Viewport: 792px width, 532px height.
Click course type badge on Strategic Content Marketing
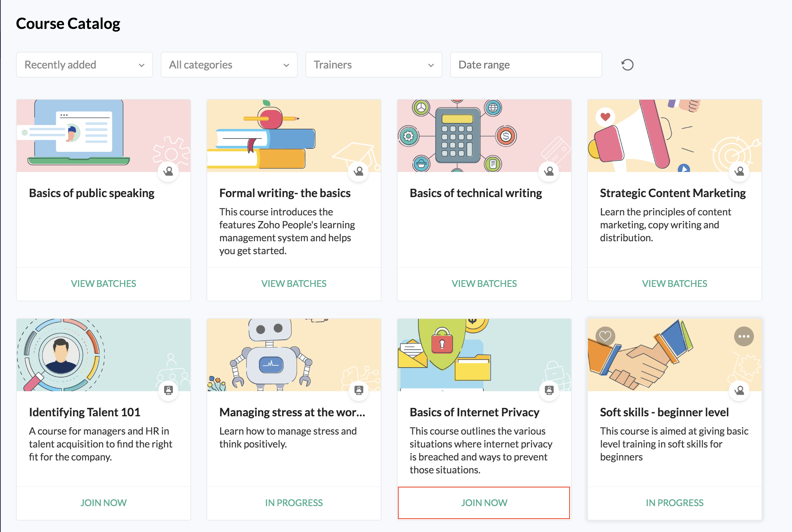click(739, 171)
